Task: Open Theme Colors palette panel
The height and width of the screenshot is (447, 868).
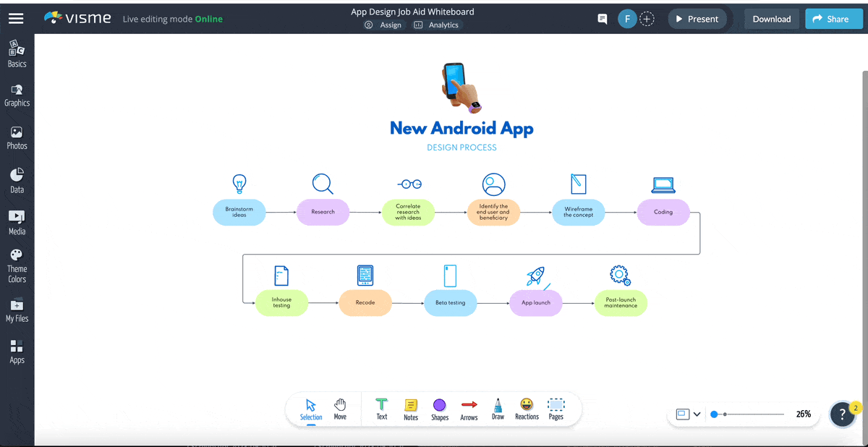Action: pyautogui.click(x=17, y=265)
